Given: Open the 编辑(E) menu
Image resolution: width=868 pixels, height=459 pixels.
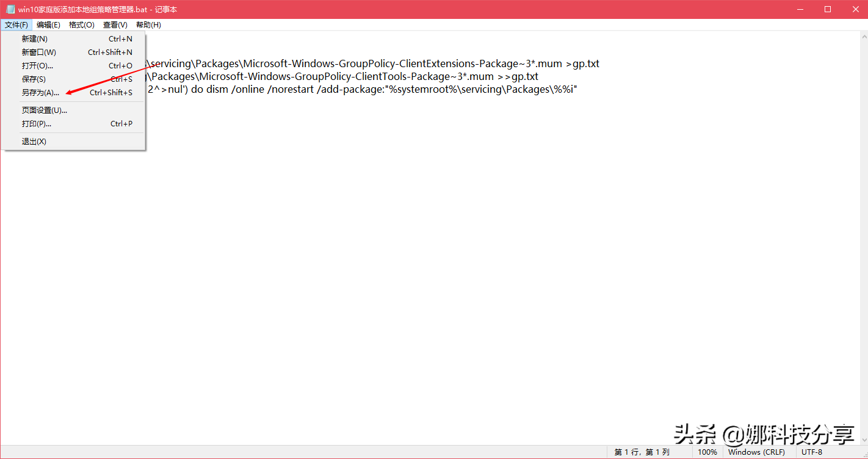Looking at the screenshot, I should coord(48,25).
